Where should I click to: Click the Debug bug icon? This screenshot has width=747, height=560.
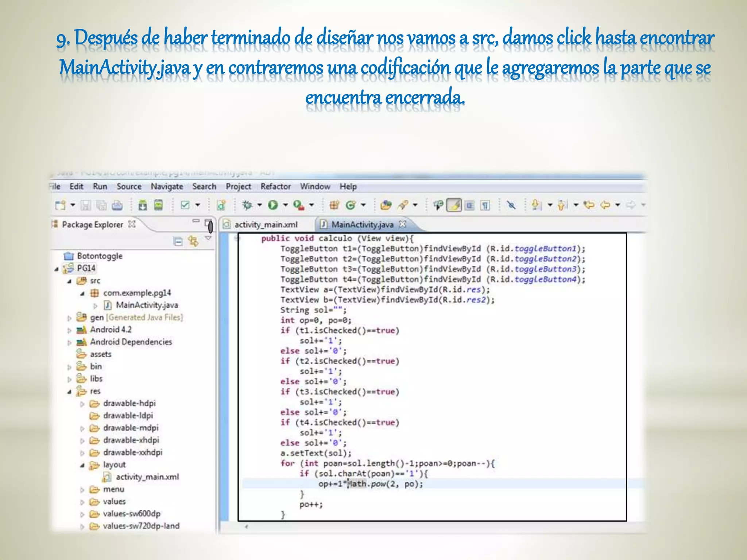pyautogui.click(x=247, y=205)
